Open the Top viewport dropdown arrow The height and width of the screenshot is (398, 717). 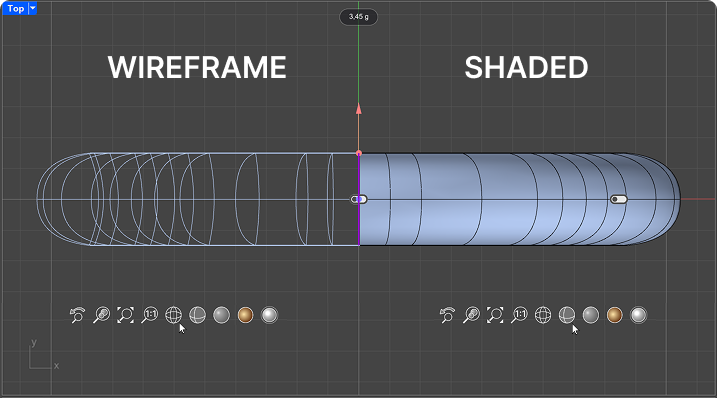pyautogui.click(x=32, y=8)
